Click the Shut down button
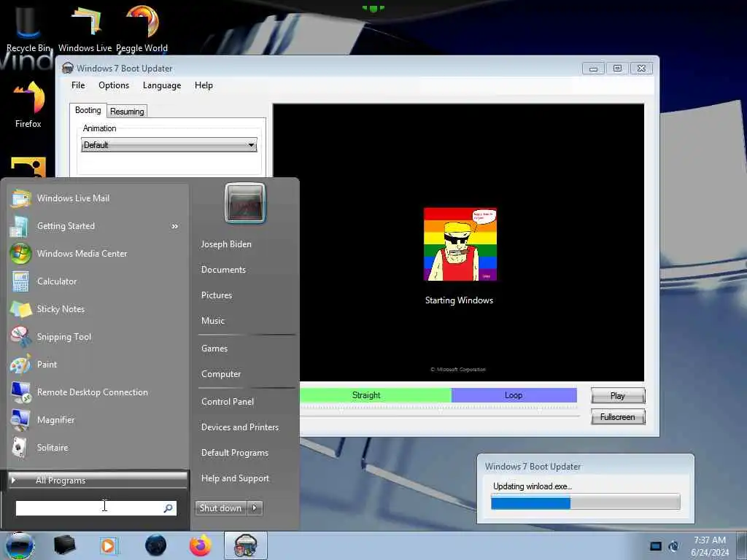This screenshot has height=560, width=747. click(221, 508)
